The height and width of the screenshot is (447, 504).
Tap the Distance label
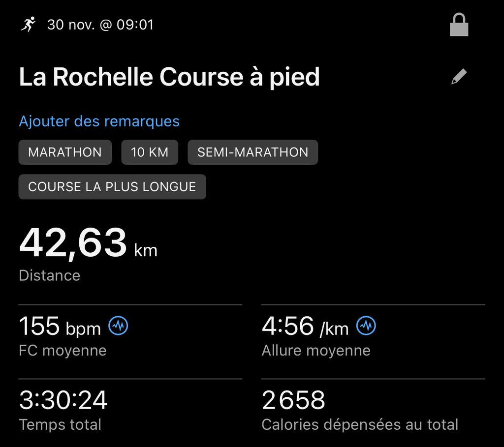tap(49, 275)
